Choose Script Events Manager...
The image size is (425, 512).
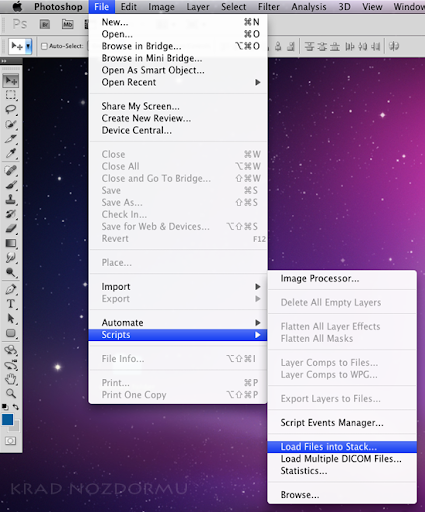pyautogui.click(x=342, y=423)
